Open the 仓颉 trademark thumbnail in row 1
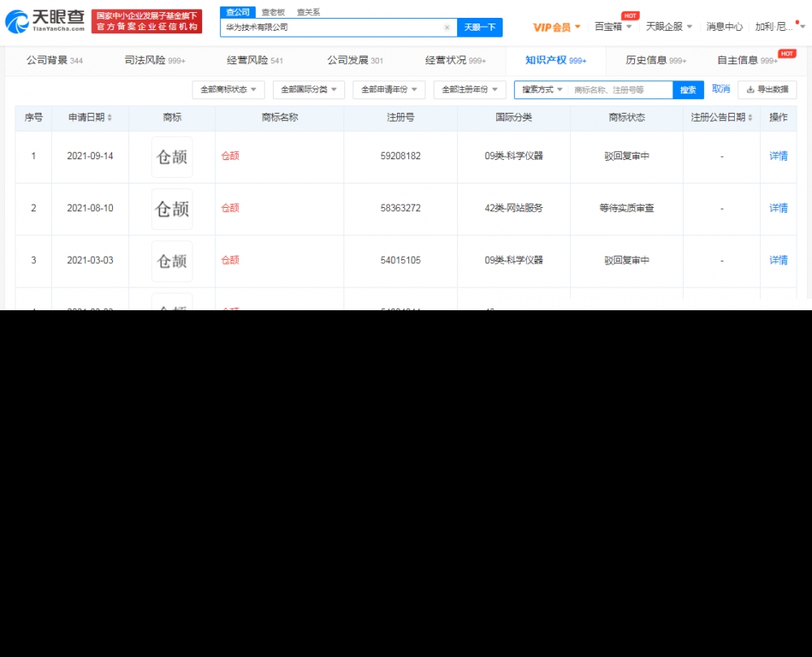Image resolution: width=812 pixels, height=657 pixels. click(172, 157)
